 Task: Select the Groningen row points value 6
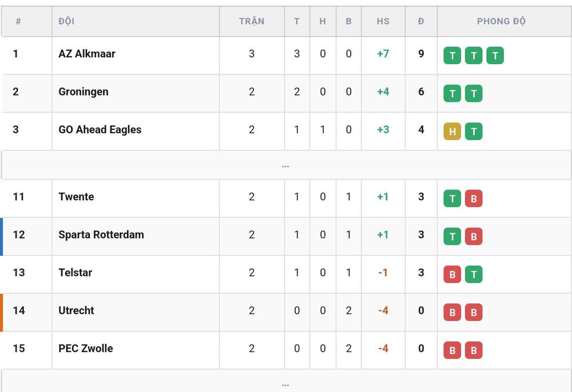coord(421,92)
